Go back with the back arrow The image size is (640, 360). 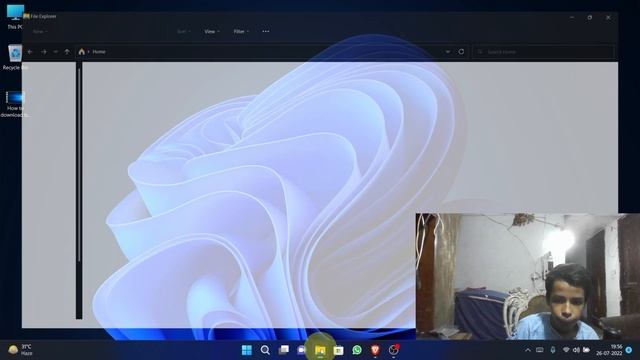tap(30, 52)
